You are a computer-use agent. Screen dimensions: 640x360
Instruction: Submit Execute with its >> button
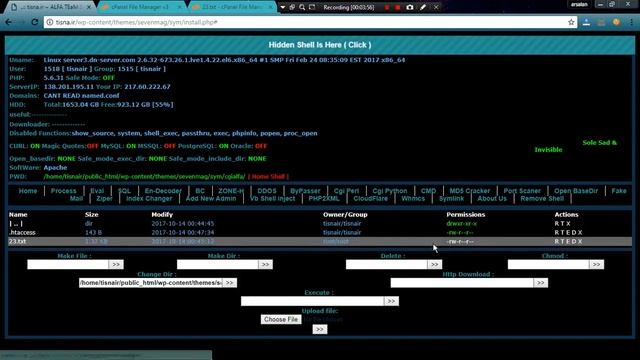pyautogui.click(x=391, y=301)
